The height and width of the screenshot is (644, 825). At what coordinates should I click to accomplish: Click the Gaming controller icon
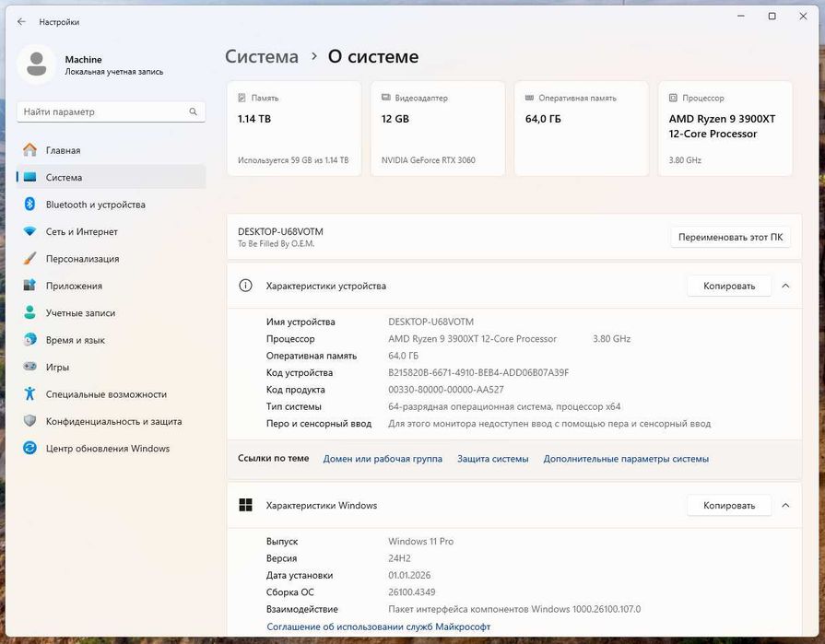click(30, 367)
